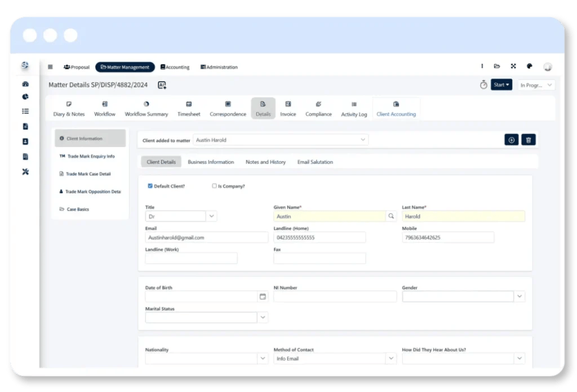Open the hamburger menu icon
This screenshot has width=577, height=392.
coord(50,67)
